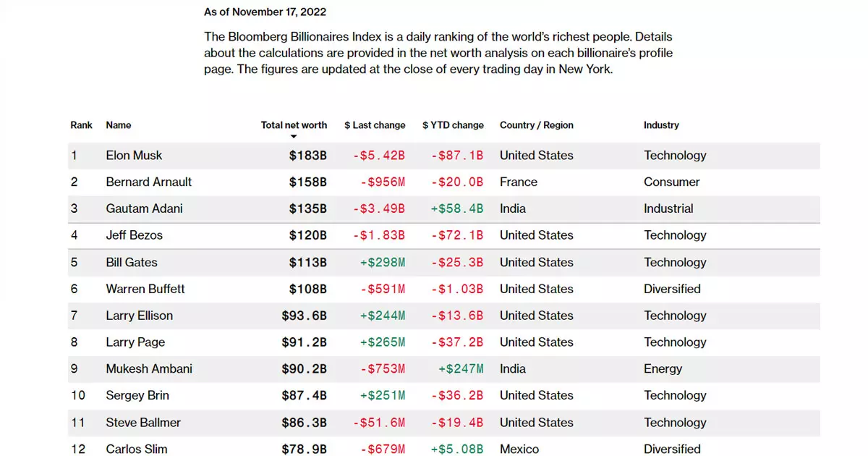
Task: Click the sort arrow under Total net worth
Action: [x=294, y=136]
